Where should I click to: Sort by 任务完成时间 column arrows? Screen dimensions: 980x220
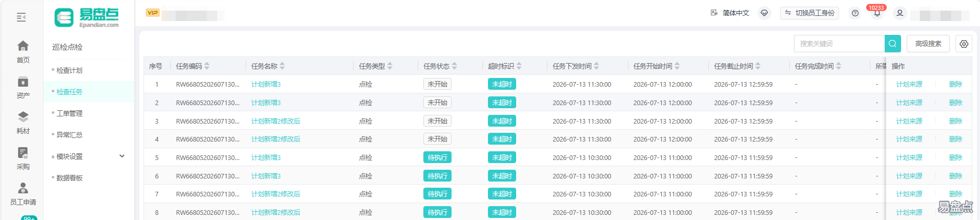point(839,66)
